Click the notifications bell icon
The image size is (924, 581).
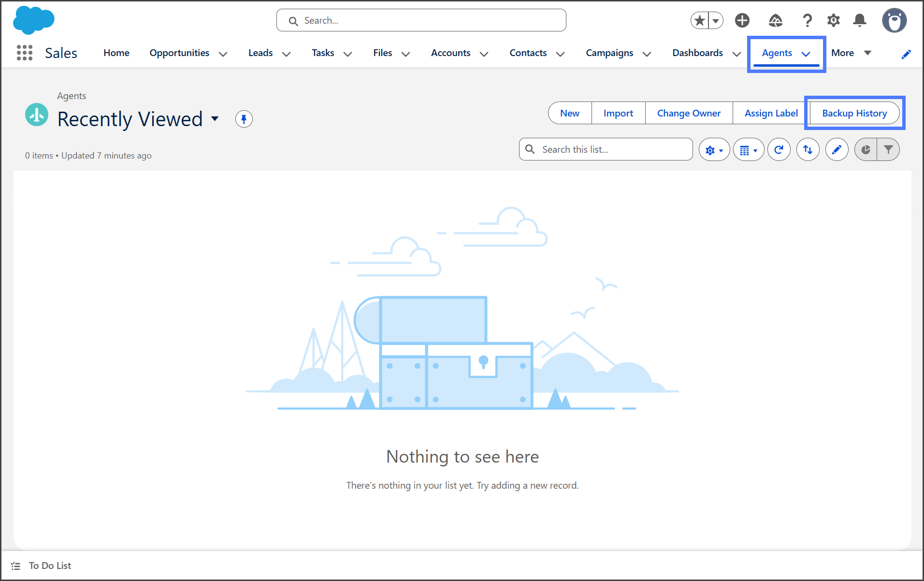click(x=859, y=20)
